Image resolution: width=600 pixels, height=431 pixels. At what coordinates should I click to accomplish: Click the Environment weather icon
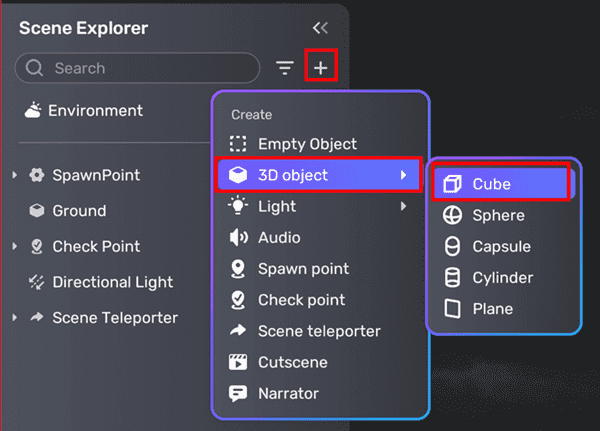33,110
